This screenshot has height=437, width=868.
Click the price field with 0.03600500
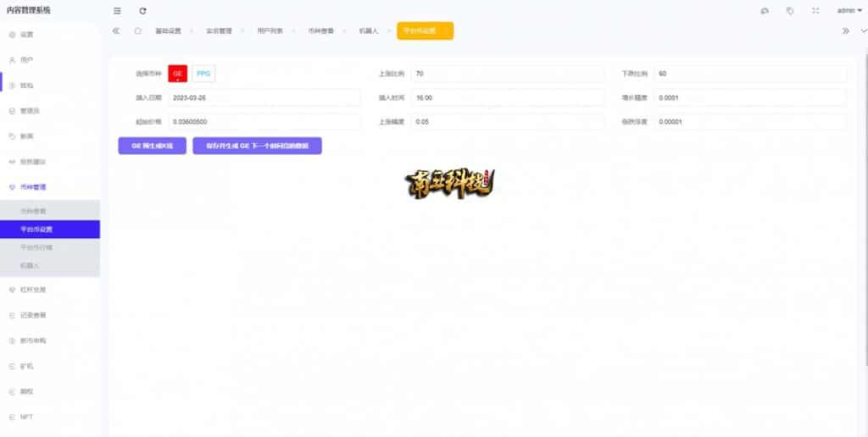264,122
